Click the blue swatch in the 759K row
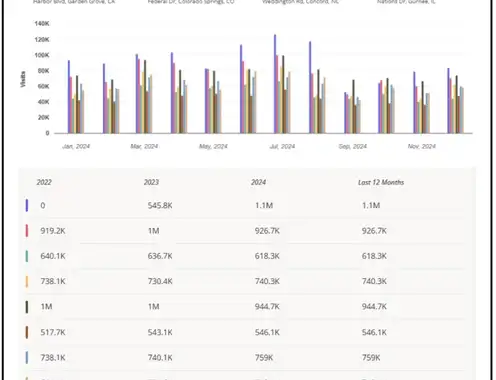This screenshot has height=380, width=496. click(x=27, y=358)
